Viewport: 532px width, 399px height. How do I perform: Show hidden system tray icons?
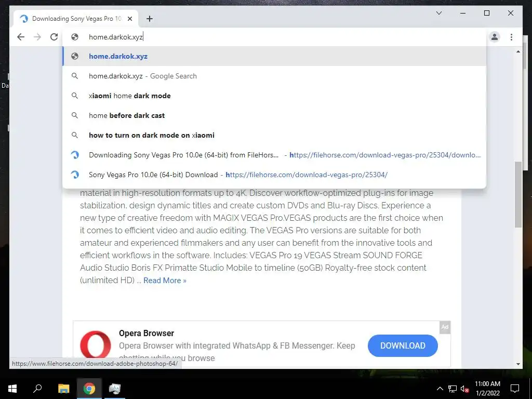click(x=440, y=389)
